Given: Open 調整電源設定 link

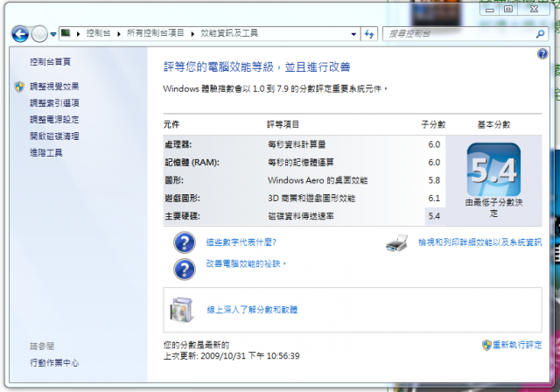Looking at the screenshot, I should (54, 120).
